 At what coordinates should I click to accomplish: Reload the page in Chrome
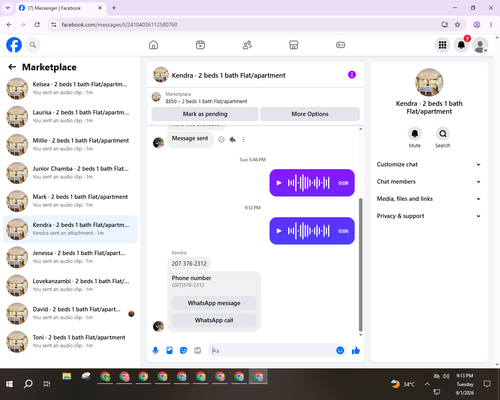37,24
